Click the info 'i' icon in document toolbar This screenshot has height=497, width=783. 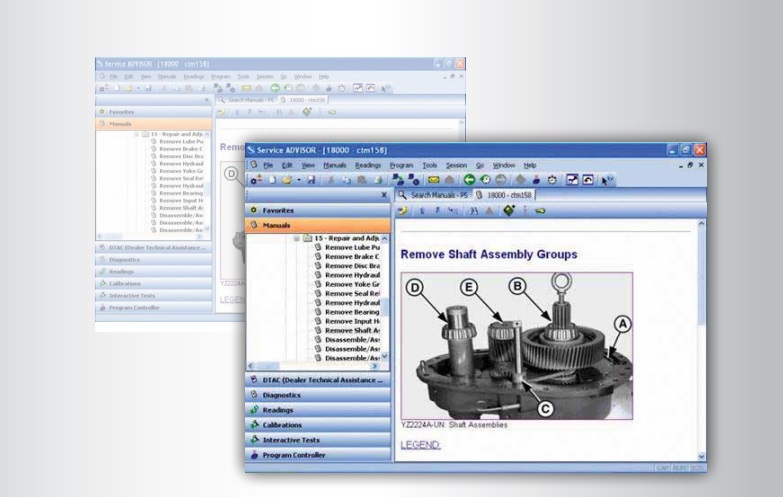coord(525,211)
